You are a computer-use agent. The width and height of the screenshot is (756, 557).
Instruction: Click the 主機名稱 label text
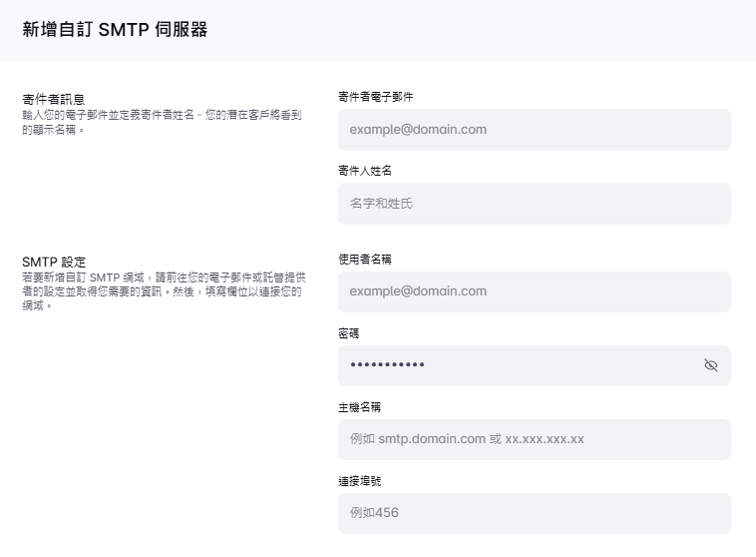[x=359, y=406]
